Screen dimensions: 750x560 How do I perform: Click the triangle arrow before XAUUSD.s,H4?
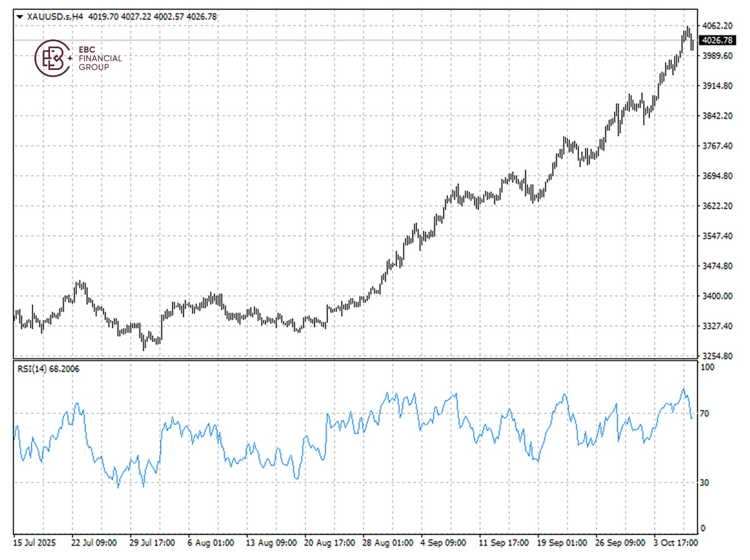pyautogui.click(x=19, y=17)
